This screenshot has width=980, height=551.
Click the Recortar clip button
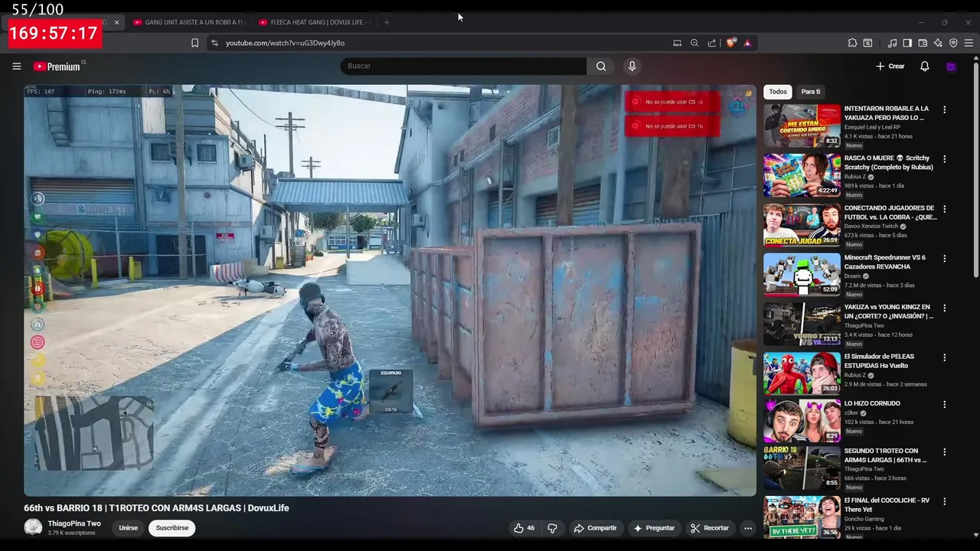710,528
